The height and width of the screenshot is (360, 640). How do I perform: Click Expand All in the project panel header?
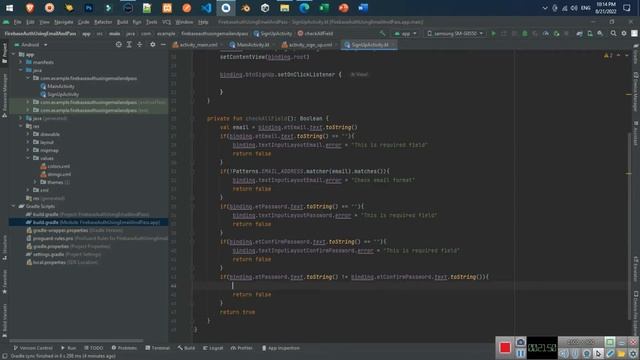(129, 44)
